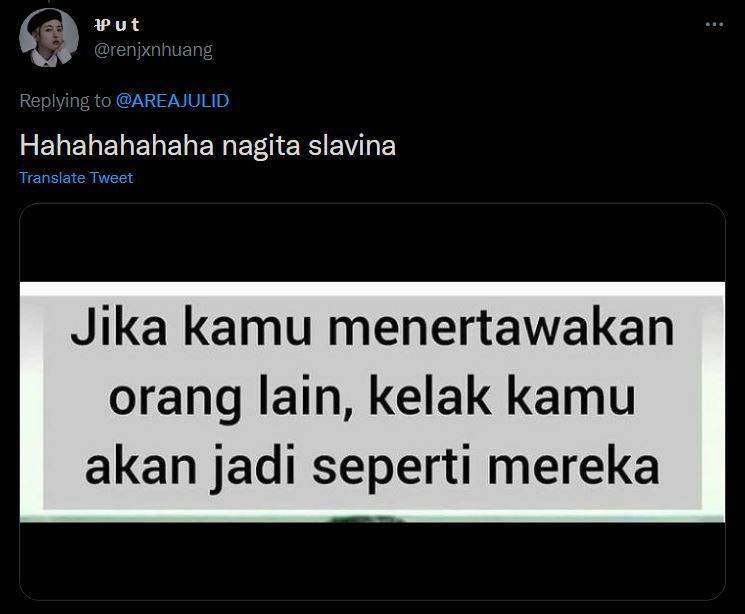The image size is (745, 614).
Task: Click the "akan jadi seperti mereka" image line
Action: coord(372,467)
